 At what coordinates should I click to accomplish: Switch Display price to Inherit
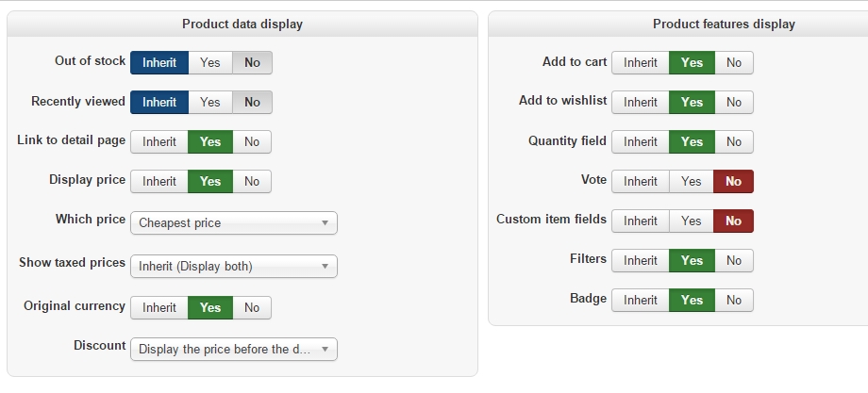click(x=159, y=181)
